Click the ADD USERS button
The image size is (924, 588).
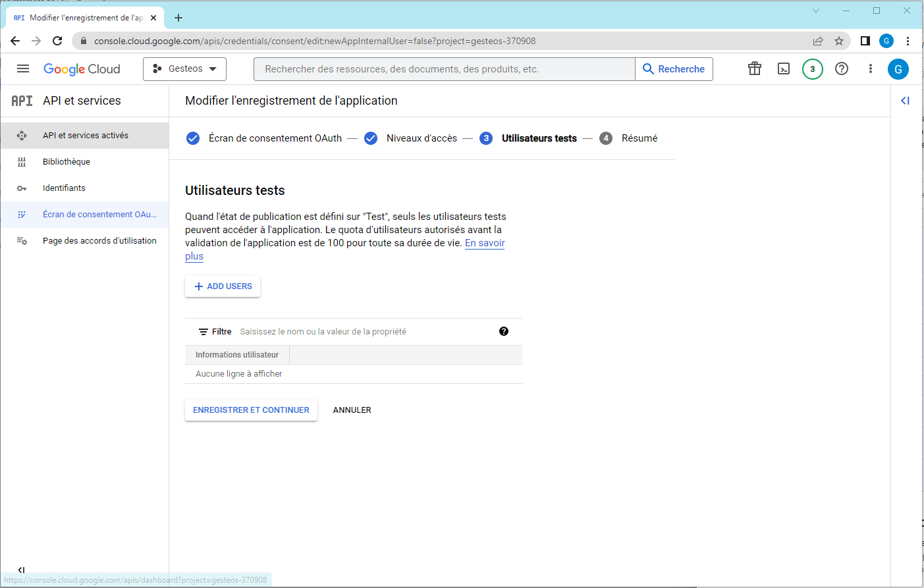(x=223, y=286)
